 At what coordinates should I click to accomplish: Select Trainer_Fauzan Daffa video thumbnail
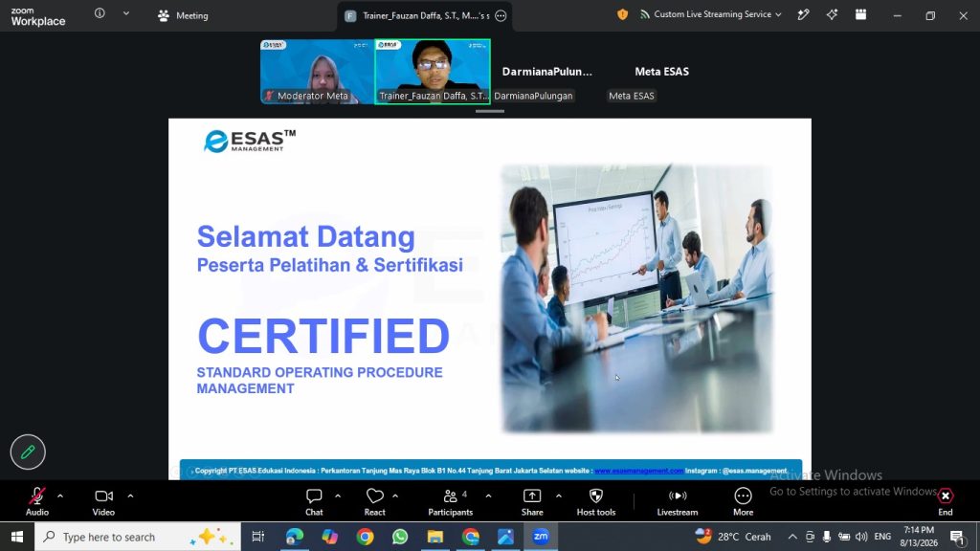(432, 71)
